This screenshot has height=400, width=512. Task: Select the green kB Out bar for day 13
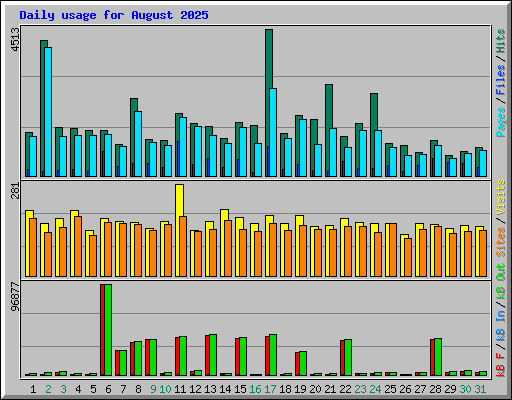tap(213, 355)
